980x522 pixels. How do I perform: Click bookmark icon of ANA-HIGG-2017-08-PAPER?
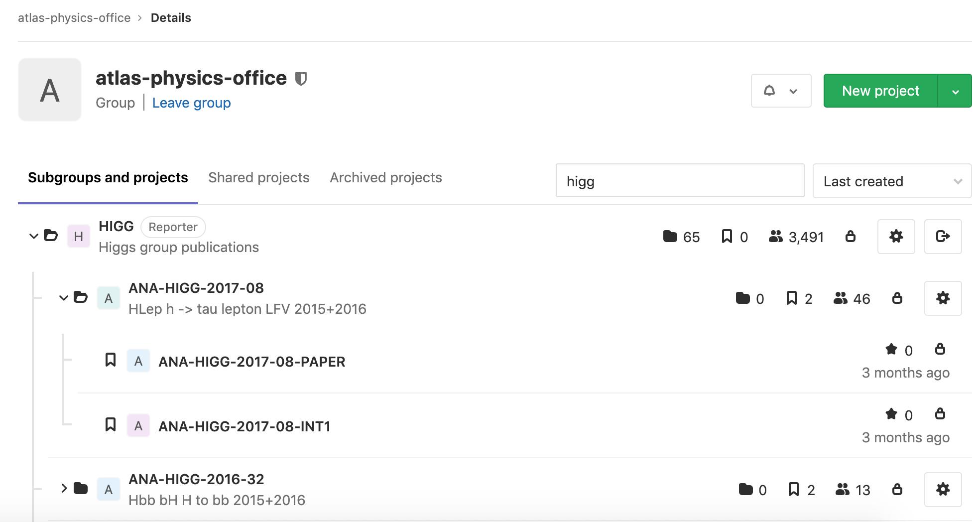[111, 360]
